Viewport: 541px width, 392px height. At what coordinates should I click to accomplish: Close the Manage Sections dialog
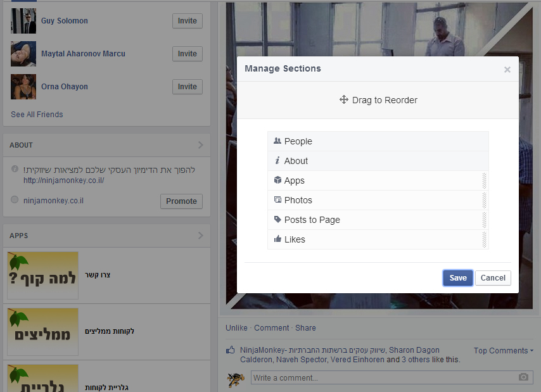click(507, 70)
